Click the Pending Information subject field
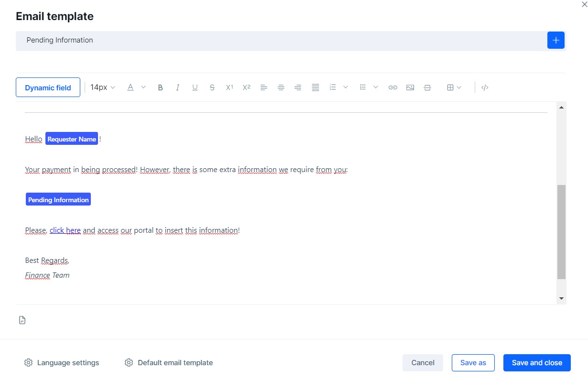 281,41
